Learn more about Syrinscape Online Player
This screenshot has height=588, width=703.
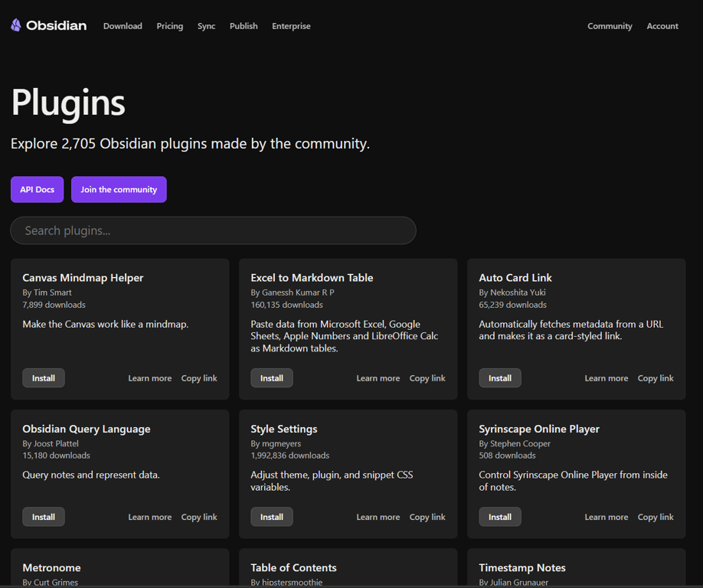coord(607,518)
